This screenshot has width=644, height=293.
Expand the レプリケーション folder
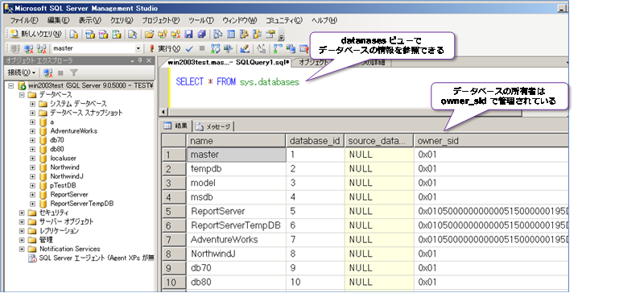point(22,230)
